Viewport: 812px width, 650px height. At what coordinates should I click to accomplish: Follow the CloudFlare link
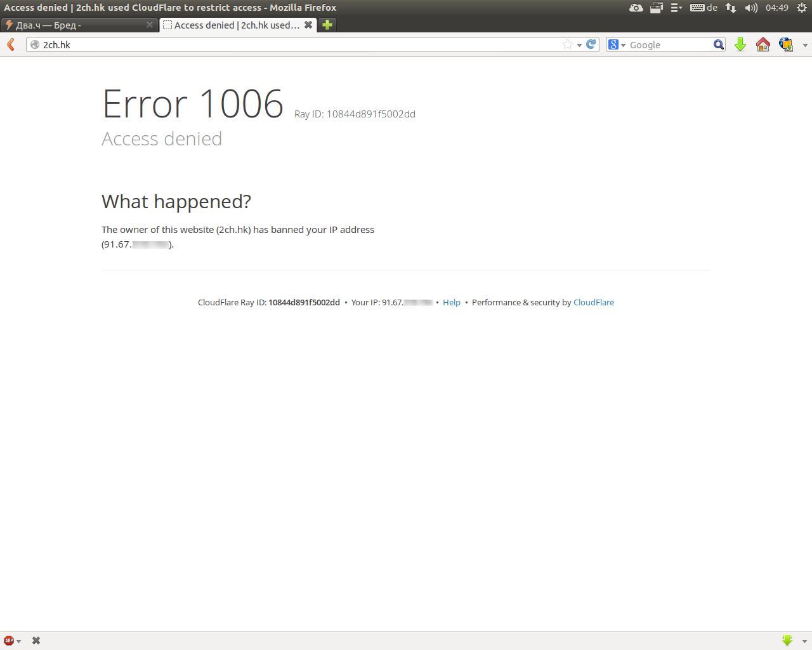pyautogui.click(x=594, y=302)
